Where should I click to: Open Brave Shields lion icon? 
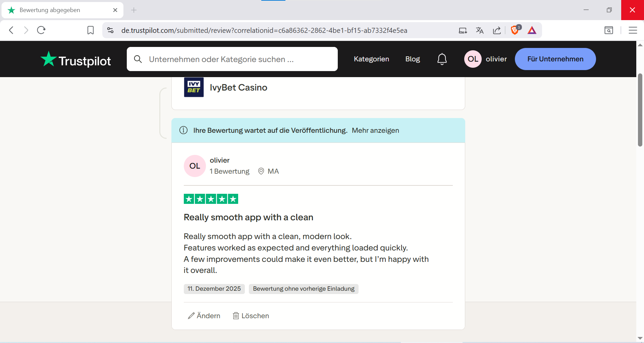pyautogui.click(x=516, y=30)
